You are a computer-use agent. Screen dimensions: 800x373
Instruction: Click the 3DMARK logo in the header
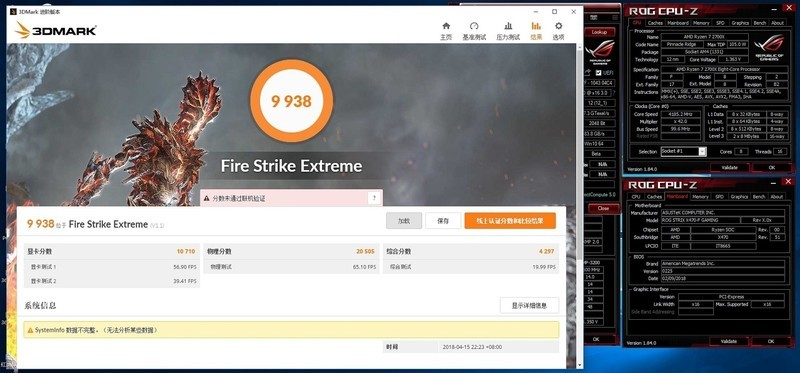[x=55, y=31]
